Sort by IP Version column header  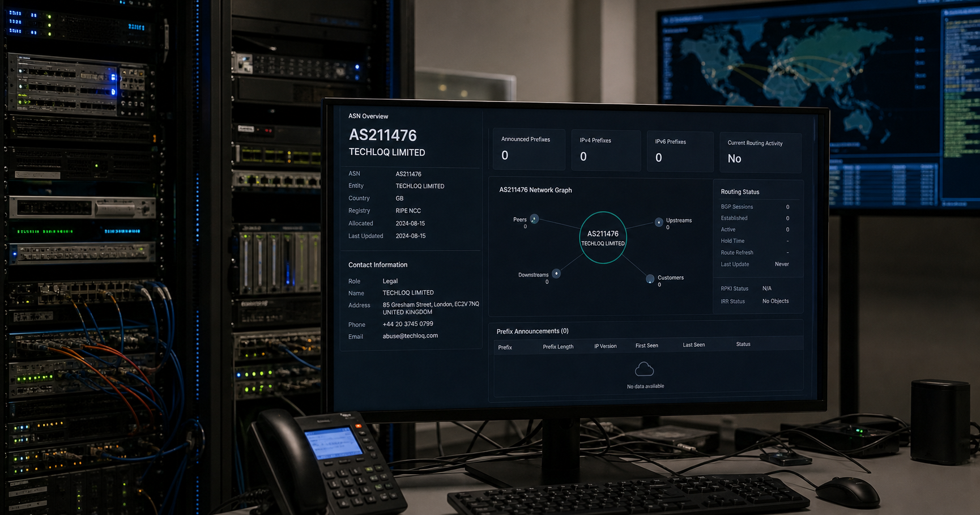pyautogui.click(x=605, y=346)
